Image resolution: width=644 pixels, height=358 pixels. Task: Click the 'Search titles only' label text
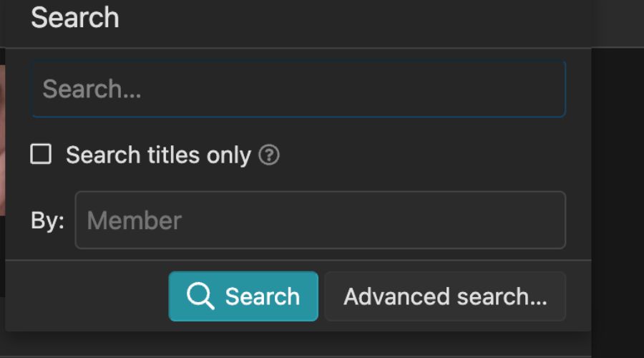158,155
